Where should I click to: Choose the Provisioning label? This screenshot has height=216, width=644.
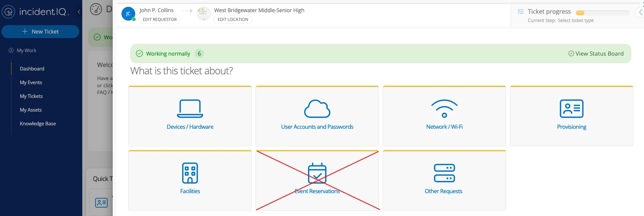[x=572, y=127]
